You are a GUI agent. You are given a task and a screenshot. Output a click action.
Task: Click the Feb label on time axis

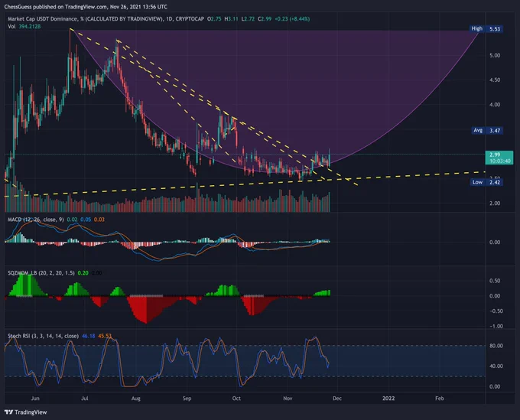(440, 398)
